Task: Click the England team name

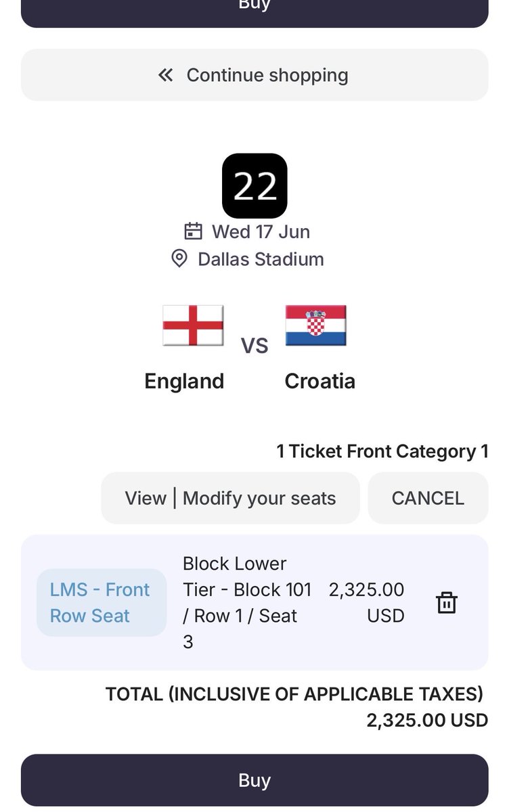Action: pyautogui.click(x=184, y=381)
